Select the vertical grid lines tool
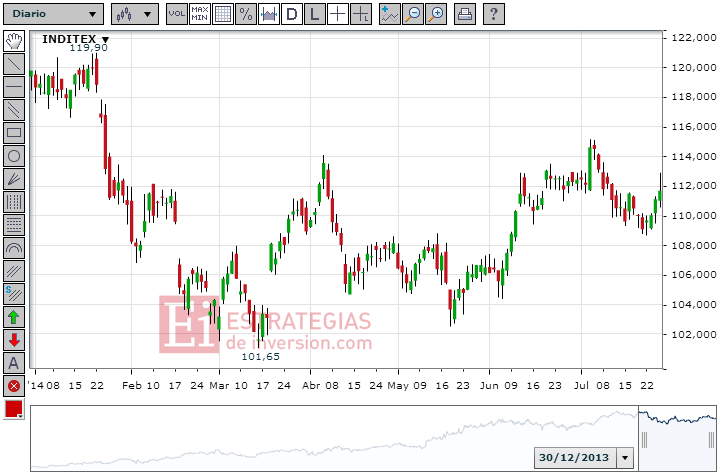 [x=14, y=202]
